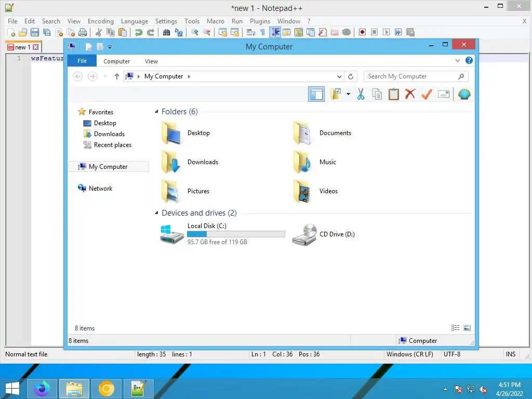This screenshot has height=399, width=532.
Task: Open the Language menu in Notepad++
Action: 135,21
